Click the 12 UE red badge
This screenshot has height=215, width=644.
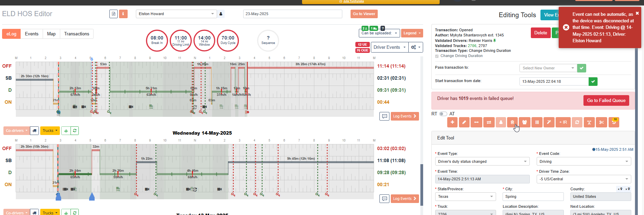pyautogui.click(x=362, y=45)
